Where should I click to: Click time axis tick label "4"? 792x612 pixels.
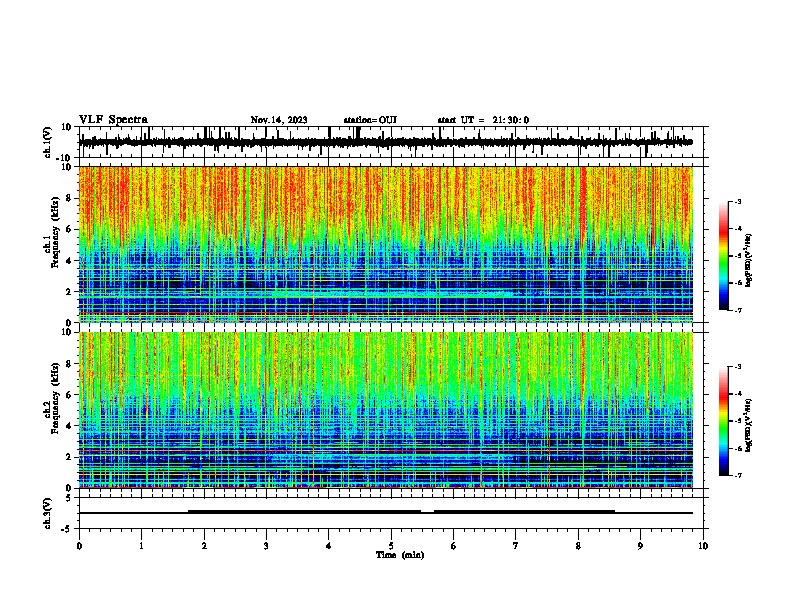[x=329, y=546]
